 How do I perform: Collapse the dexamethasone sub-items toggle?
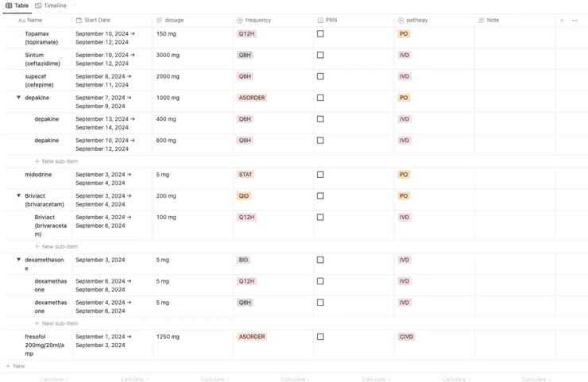click(18, 260)
